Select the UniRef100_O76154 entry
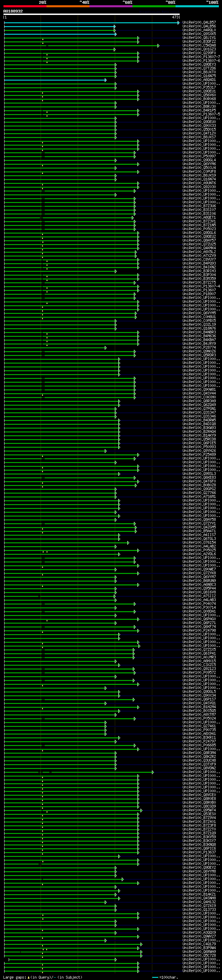 pyautogui.click(x=199, y=543)
